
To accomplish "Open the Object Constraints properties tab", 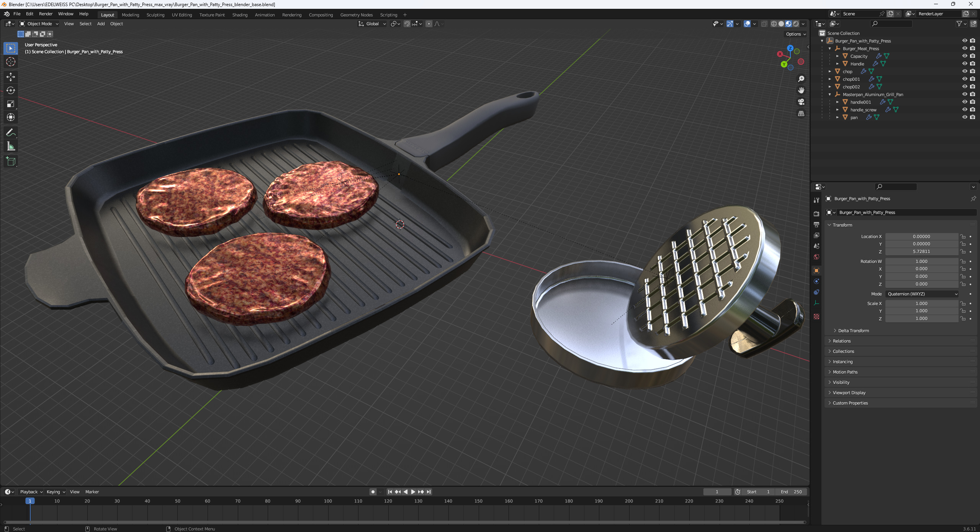I will 816,292.
